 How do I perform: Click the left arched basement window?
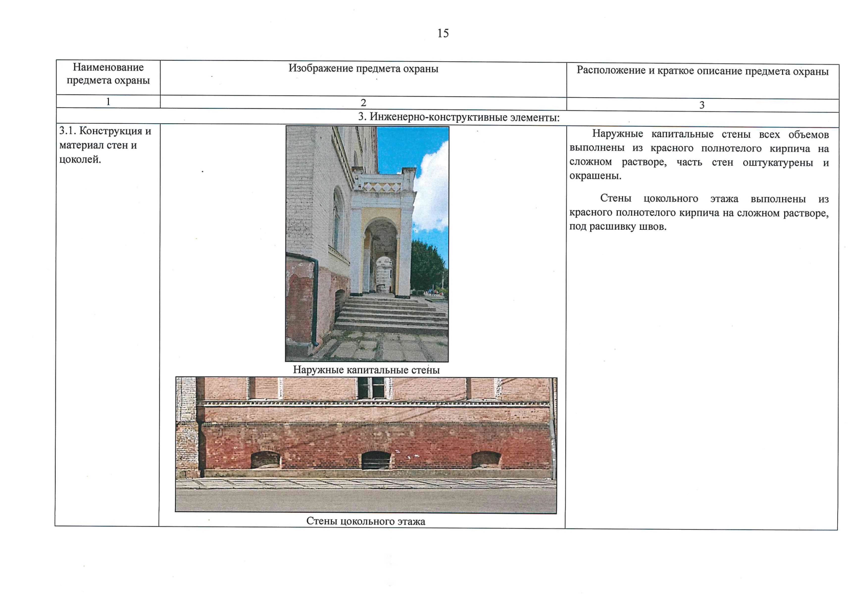(x=265, y=459)
